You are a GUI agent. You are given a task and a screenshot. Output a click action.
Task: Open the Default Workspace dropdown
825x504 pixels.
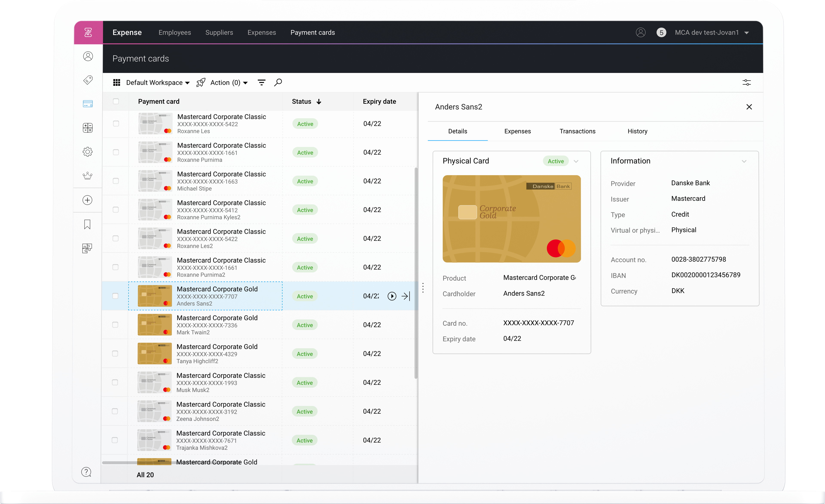click(158, 82)
